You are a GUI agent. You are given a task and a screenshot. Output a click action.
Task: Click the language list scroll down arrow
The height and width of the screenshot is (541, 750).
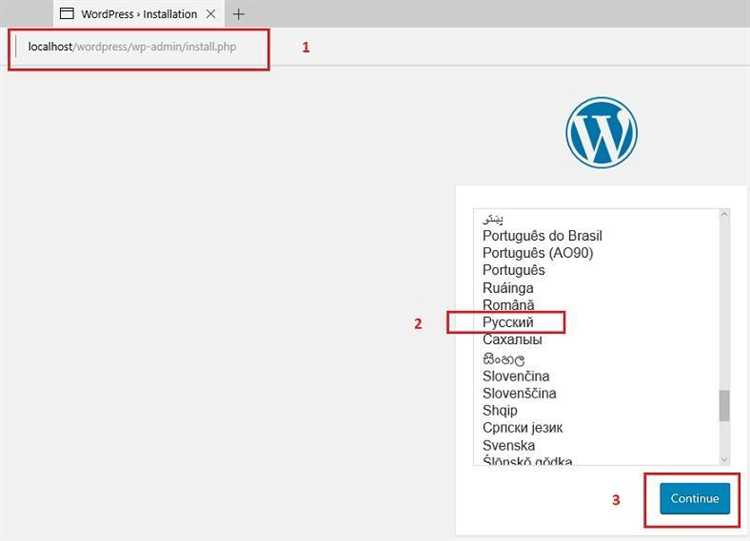(x=724, y=459)
